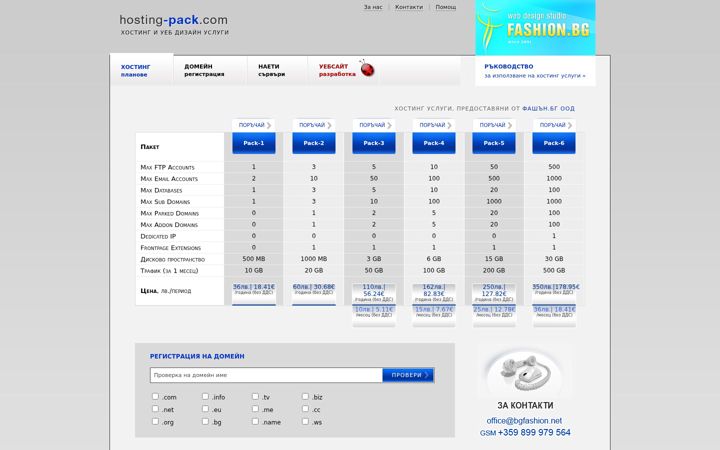This screenshot has width=720, height=450.
Task: Click the Провери domain check button
Action: pos(408,375)
